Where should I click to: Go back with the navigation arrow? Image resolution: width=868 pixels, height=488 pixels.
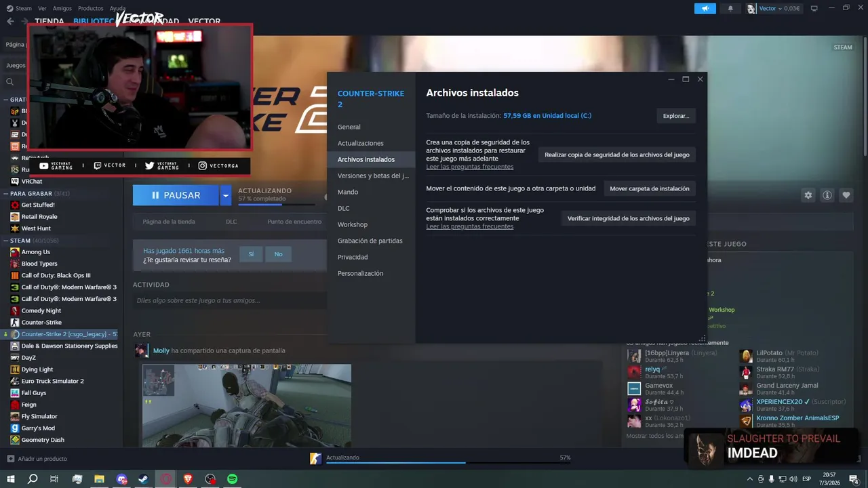(10, 21)
